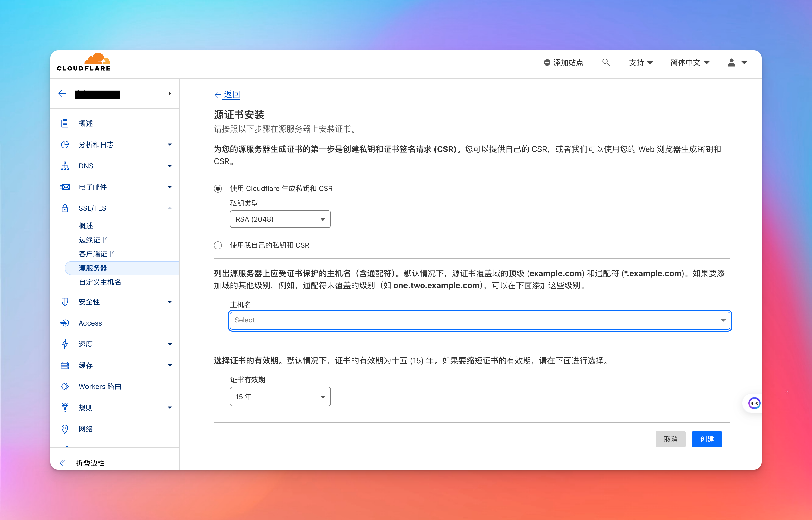Click the 概述 clipboard icon in sidebar
812x520 pixels.
coord(65,123)
